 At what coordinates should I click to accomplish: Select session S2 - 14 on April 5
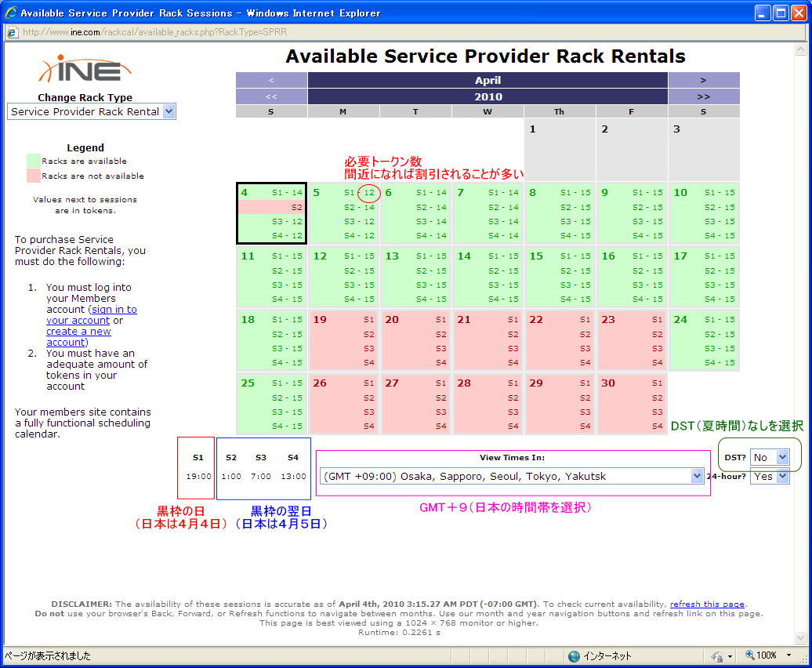359,207
